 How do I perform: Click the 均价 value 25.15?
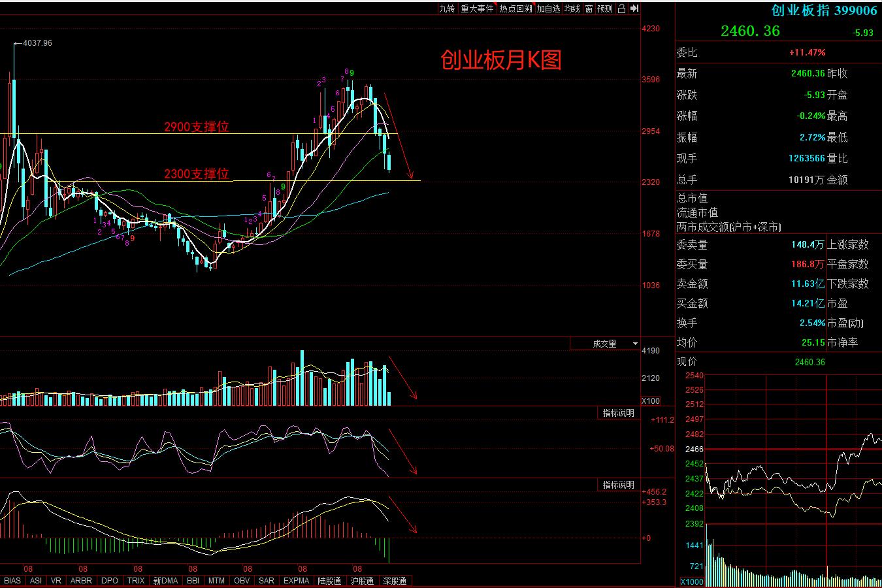click(813, 342)
